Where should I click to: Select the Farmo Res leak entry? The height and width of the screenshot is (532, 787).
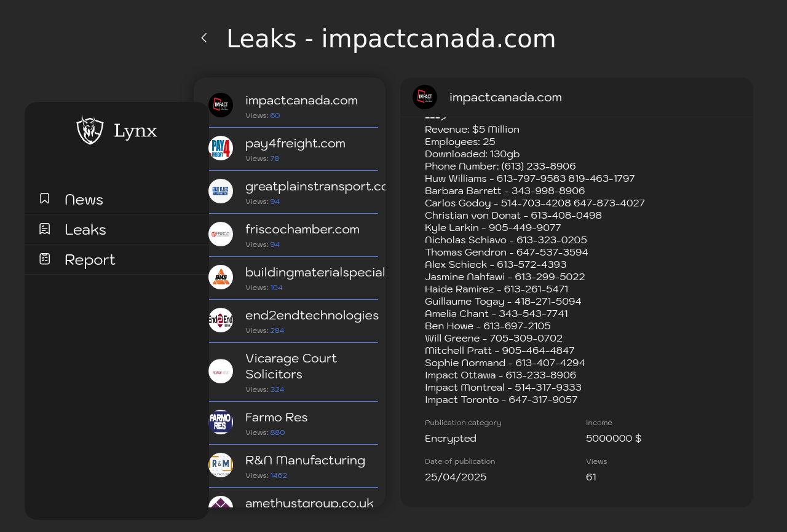click(293, 423)
